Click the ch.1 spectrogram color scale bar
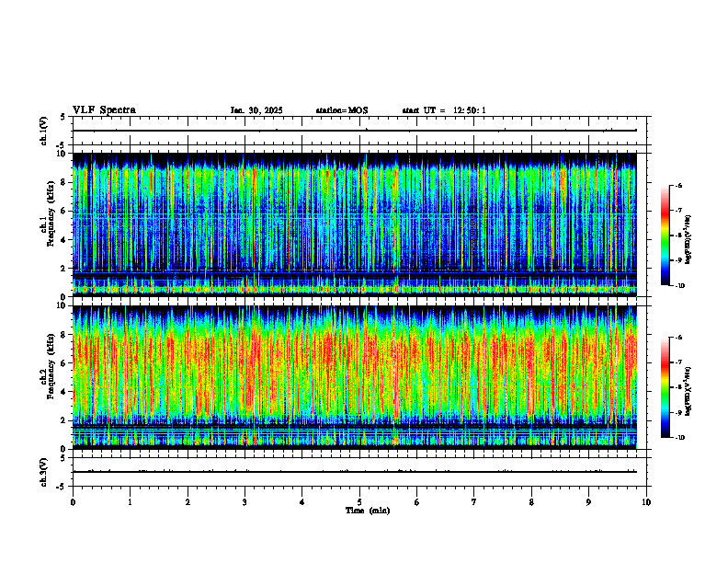Viewport: 728px width, 563px height. pyautogui.click(x=665, y=236)
